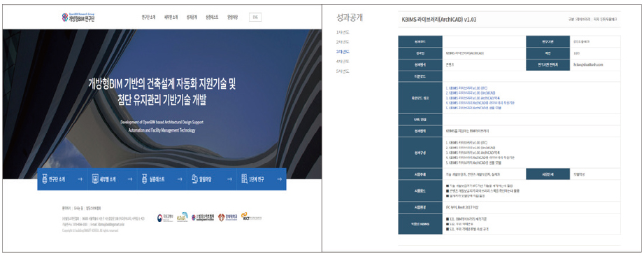
Task: Select the highlighted 3차년도 sidebar item
Action: tap(343, 52)
